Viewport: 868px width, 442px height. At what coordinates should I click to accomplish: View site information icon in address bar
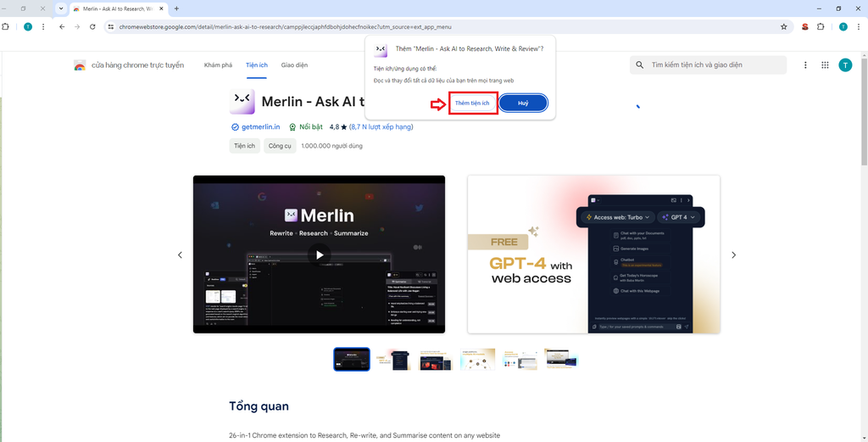click(x=111, y=26)
